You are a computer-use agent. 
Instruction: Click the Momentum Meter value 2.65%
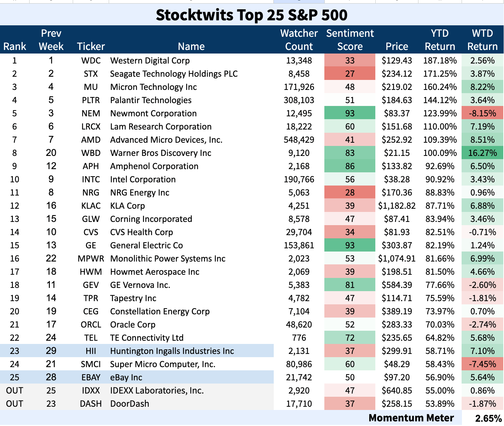pos(488,418)
